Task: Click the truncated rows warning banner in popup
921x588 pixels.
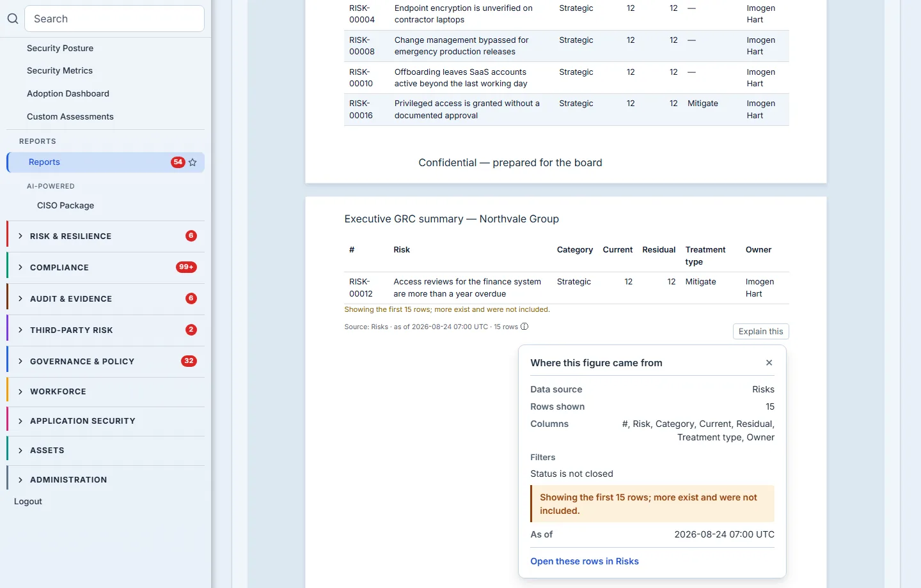Action: (x=652, y=504)
